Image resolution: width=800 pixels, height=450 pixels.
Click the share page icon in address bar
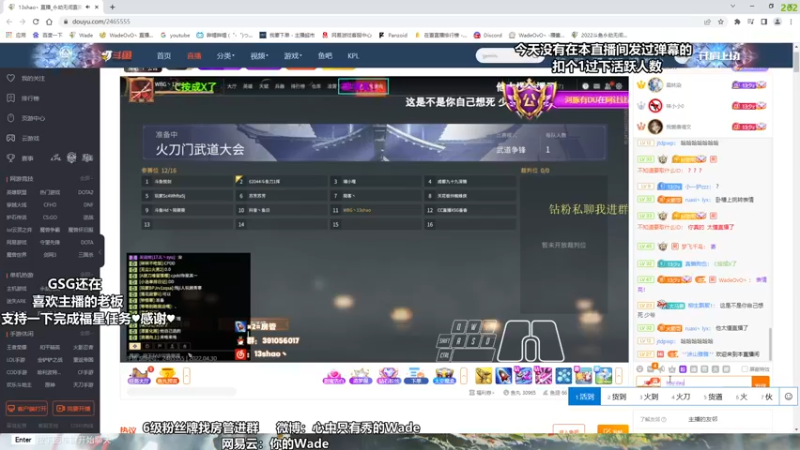coord(707,21)
